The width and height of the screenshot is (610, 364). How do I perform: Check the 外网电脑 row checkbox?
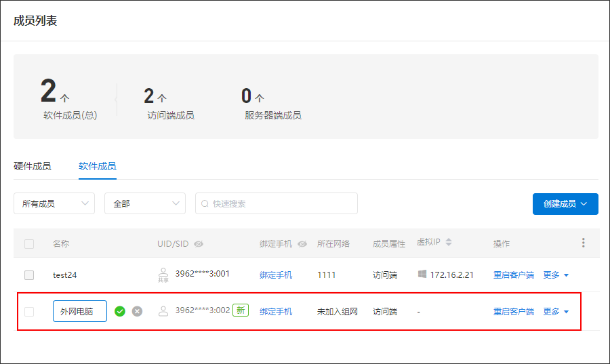pos(29,312)
